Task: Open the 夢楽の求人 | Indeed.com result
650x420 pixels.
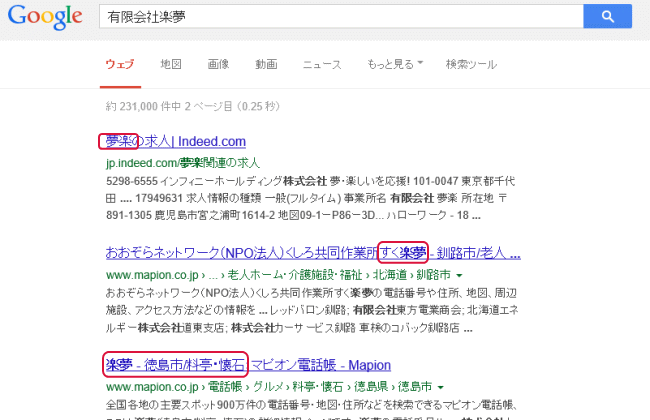Action: (x=176, y=141)
